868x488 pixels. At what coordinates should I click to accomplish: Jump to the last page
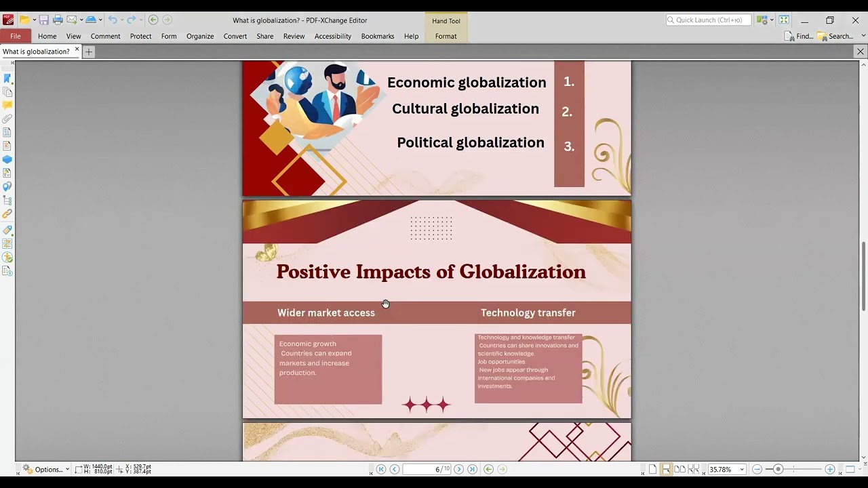[x=473, y=469]
